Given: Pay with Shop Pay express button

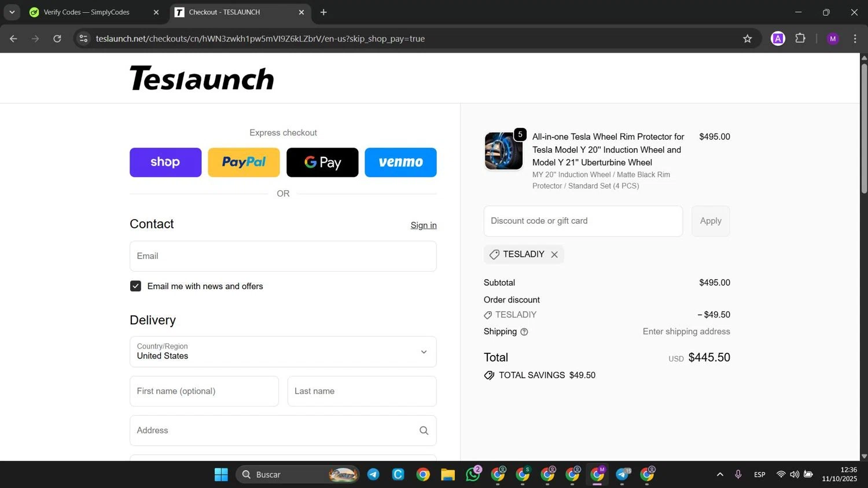Looking at the screenshot, I should (x=165, y=162).
